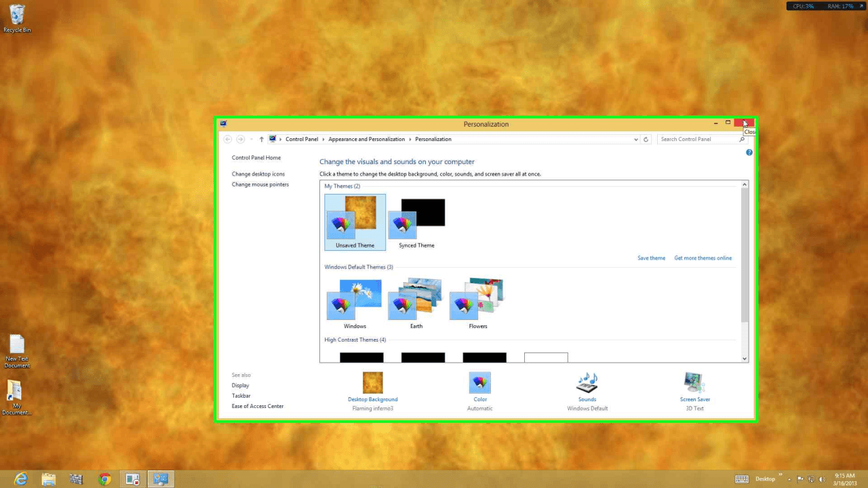
Task: Open Google Chrome from the taskbar
Action: coord(104,479)
